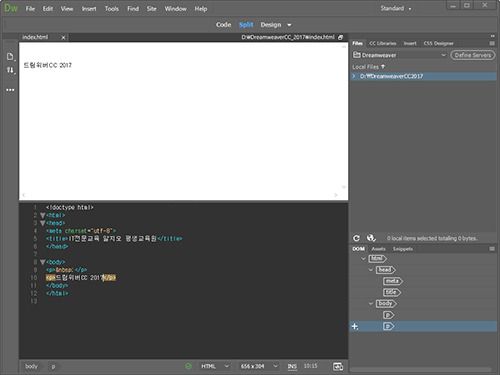Viewport: 500px width, 375px height.
Task: Collapse head tag fold arrow on line 3
Action: [43, 223]
